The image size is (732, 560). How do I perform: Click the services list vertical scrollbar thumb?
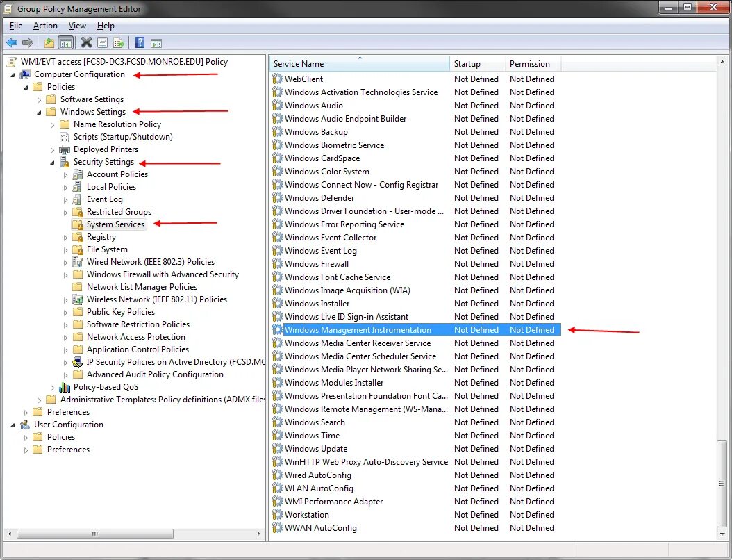pos(722,484)
